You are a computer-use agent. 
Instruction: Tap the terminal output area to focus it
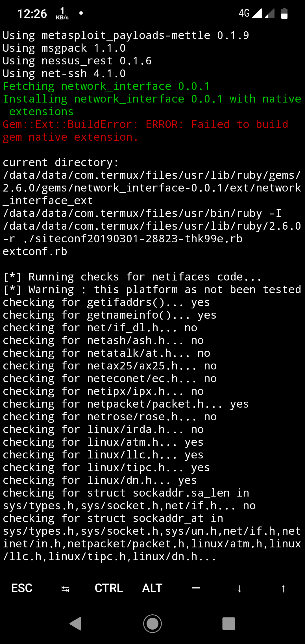(152, 311)
